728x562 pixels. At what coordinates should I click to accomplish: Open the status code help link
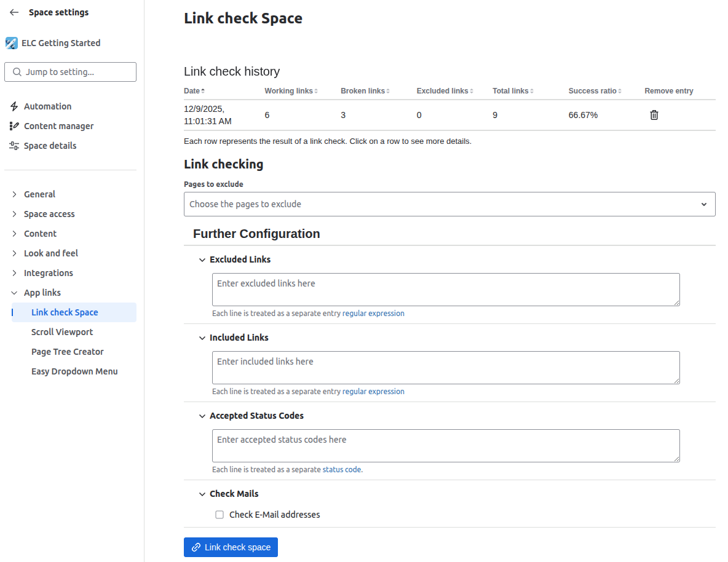(342, 470)
